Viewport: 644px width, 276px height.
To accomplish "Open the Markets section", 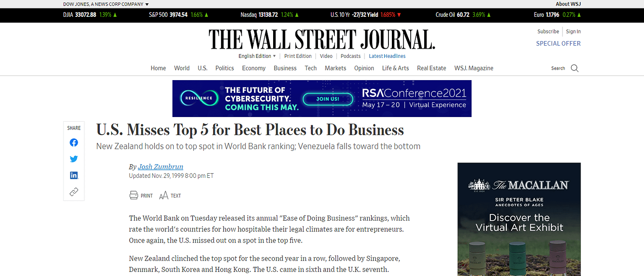I will point(335,68).
